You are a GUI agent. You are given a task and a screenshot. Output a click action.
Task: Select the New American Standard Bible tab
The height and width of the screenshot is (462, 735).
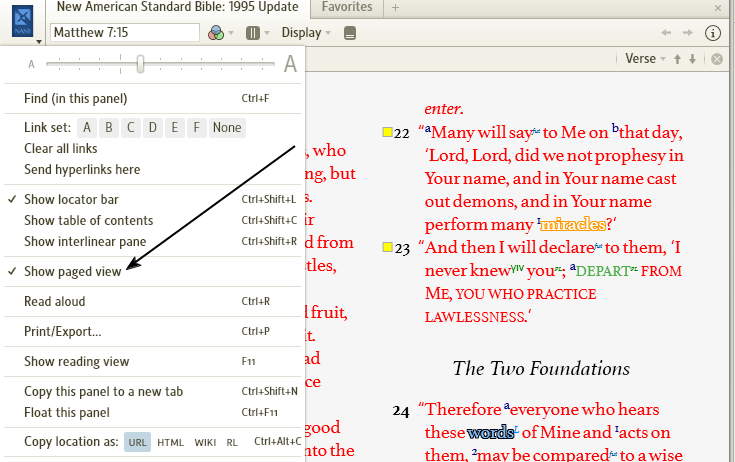point(177,7)
